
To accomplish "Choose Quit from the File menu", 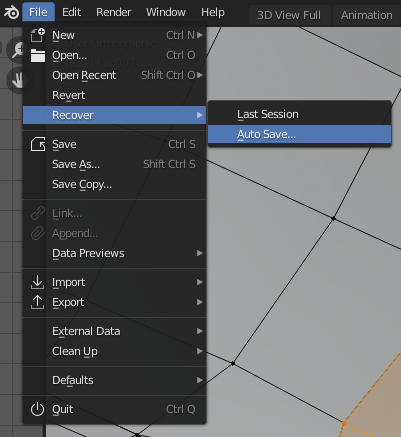I will tap(115, 409).
